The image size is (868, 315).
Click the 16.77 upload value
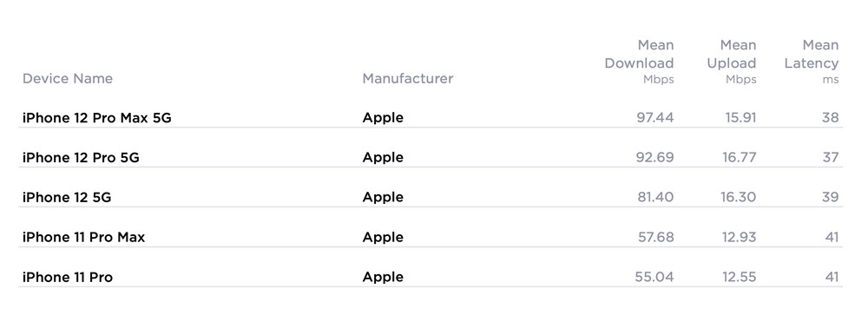click(739, 157)
